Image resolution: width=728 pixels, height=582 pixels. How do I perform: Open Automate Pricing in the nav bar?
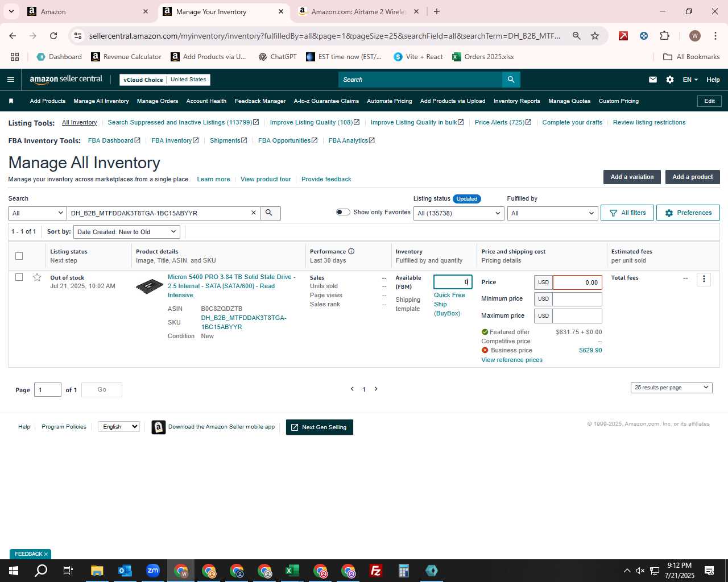pos(390,101)
